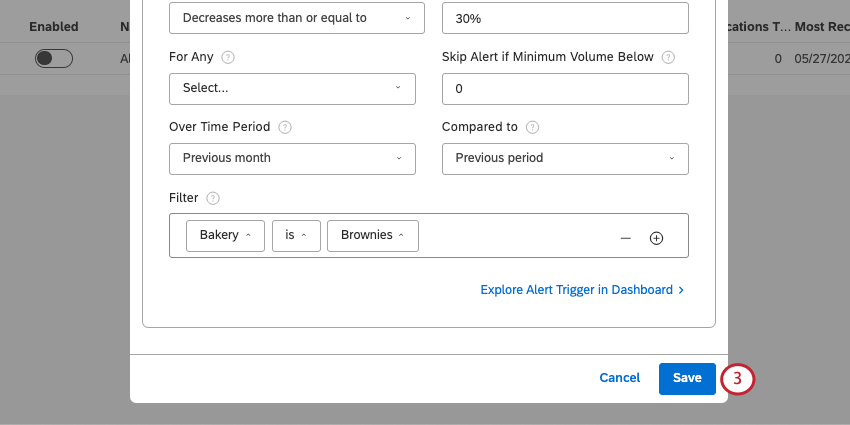
Task: Toggle the Enabled switch for the alert
Action: [x=54, y=59]
